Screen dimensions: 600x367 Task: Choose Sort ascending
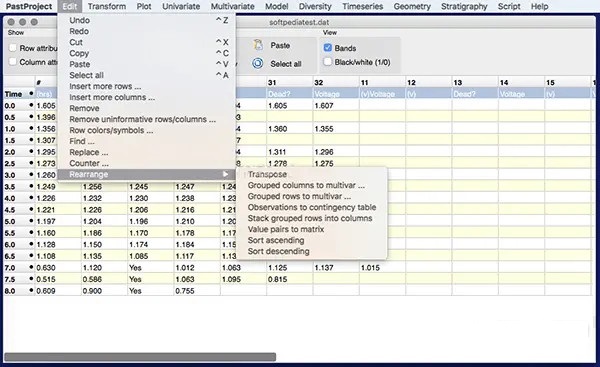pos(312,240)
